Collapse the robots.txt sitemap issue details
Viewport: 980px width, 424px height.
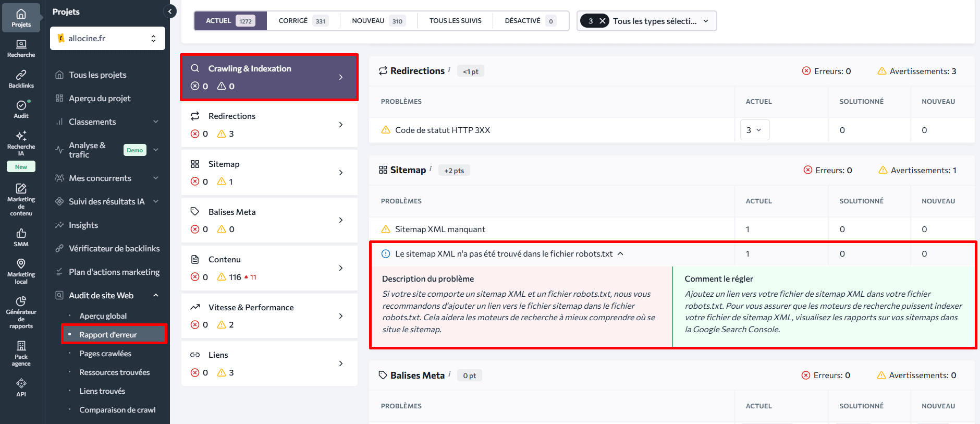[620, 253]
